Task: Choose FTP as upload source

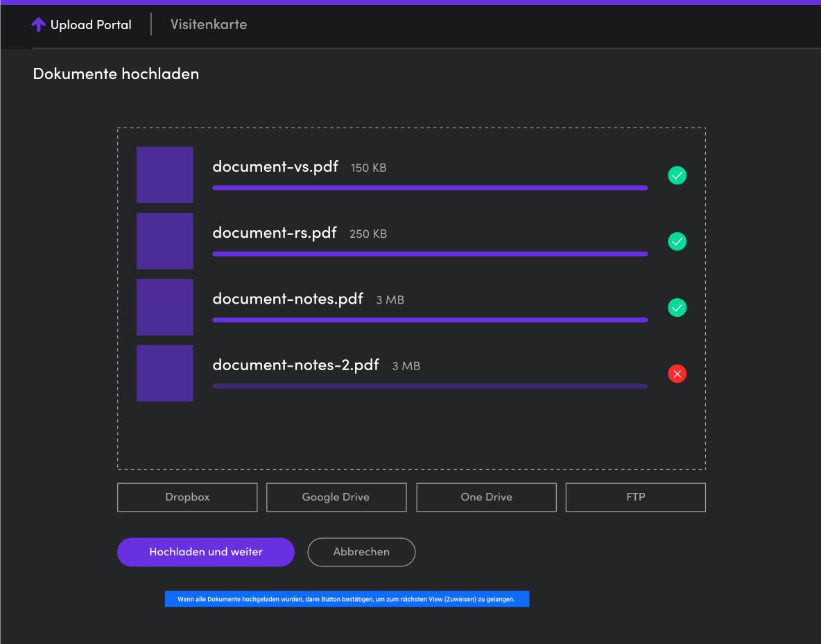Action: [635, 497]
